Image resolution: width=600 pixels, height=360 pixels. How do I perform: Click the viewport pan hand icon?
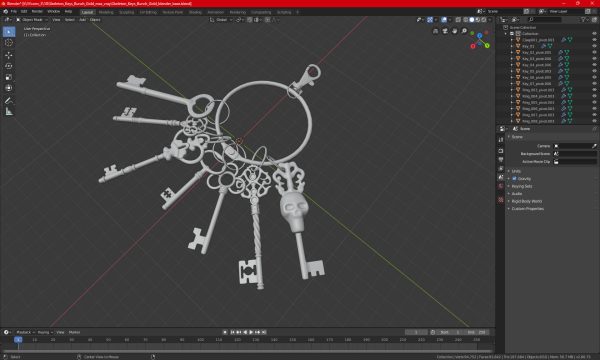coord(455,31)
